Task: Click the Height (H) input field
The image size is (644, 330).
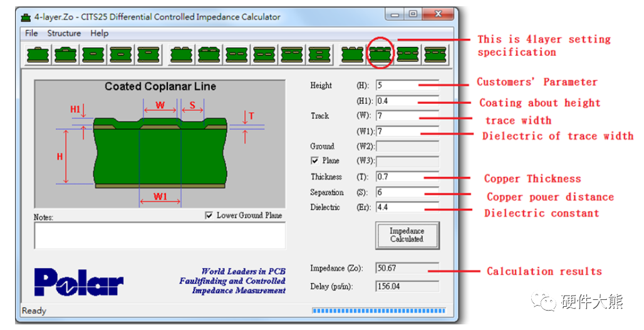Action: [x=407, y=85]
